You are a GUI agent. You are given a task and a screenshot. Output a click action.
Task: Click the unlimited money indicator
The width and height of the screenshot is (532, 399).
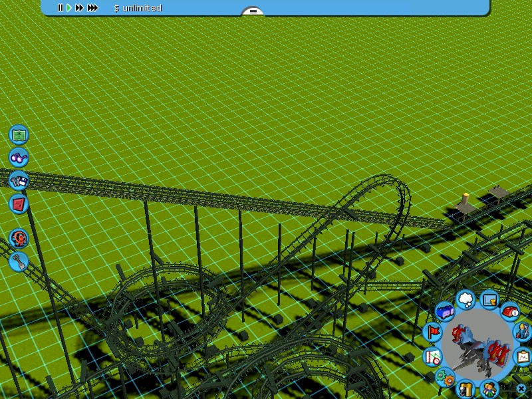tap(138, 8)
